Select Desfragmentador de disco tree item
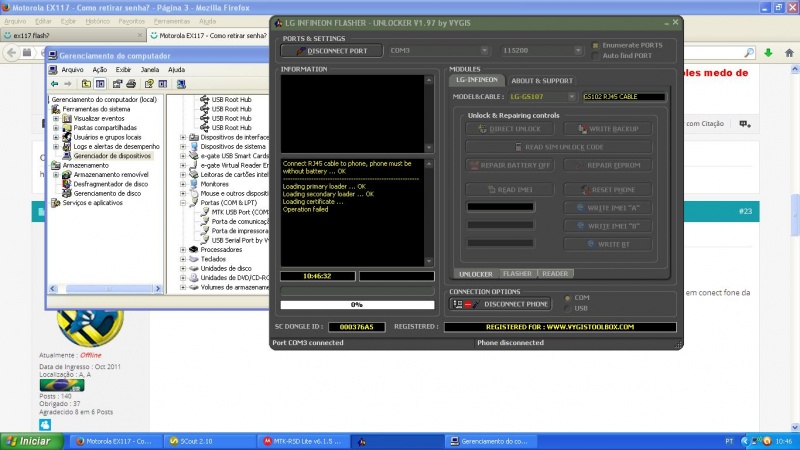Image resolution: width=800 pixels, height=450 pixels. 111,184
